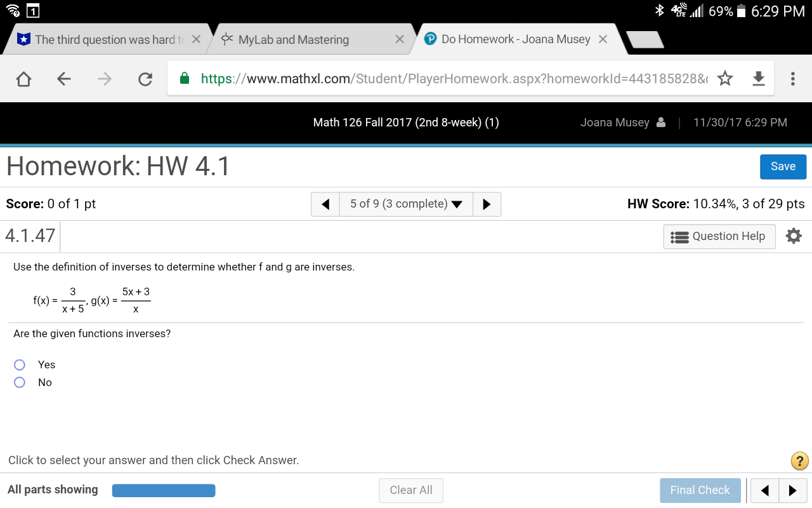Click the bottom next part arrow

793,490
